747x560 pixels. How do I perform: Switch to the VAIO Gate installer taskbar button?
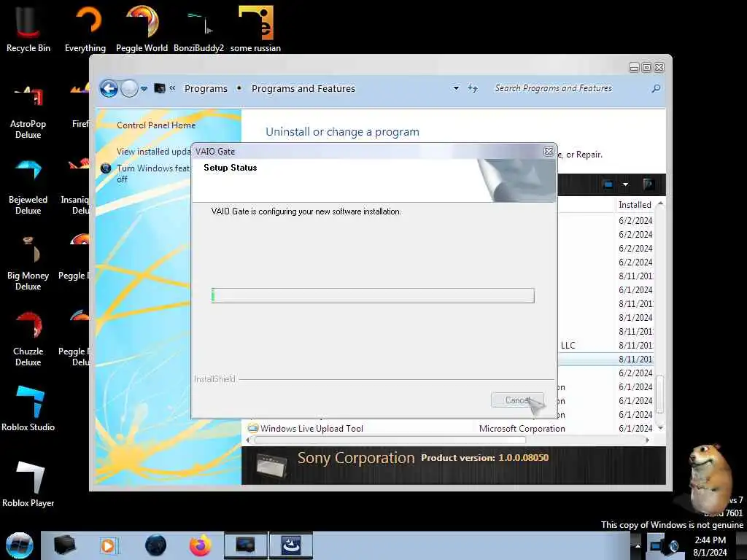click(x=290, y=545)
